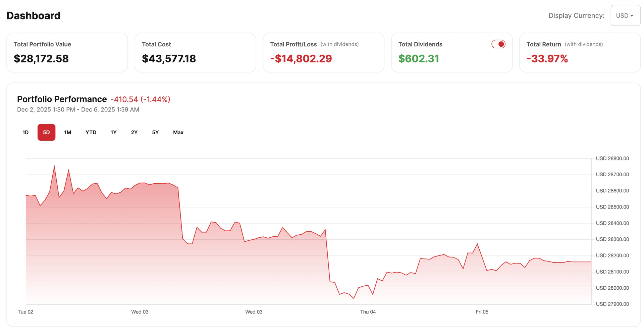Choose the 5Y time range

(x=155, y=132)
